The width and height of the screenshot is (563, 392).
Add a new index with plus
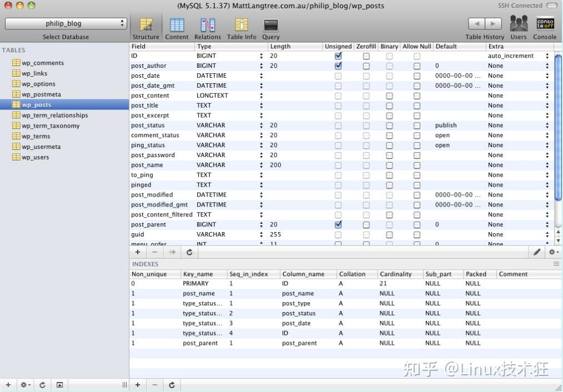pyautogui.click(x=138, y=385)
